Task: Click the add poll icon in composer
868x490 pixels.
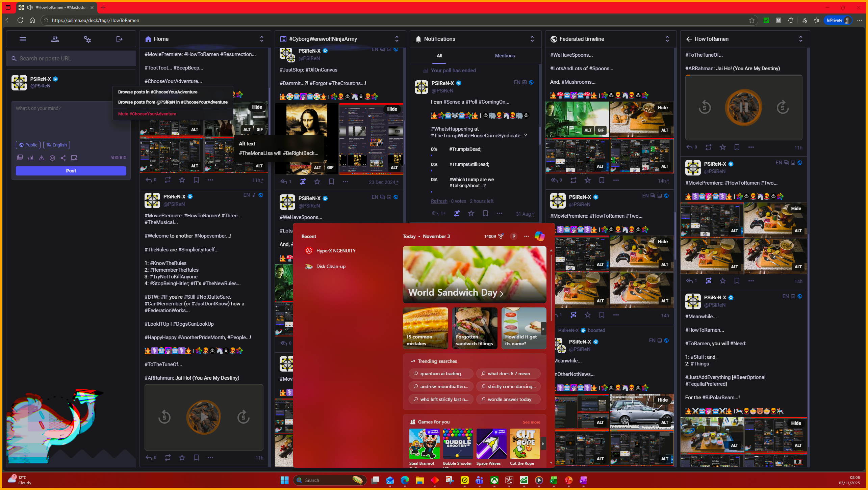Action: (31, 158)
